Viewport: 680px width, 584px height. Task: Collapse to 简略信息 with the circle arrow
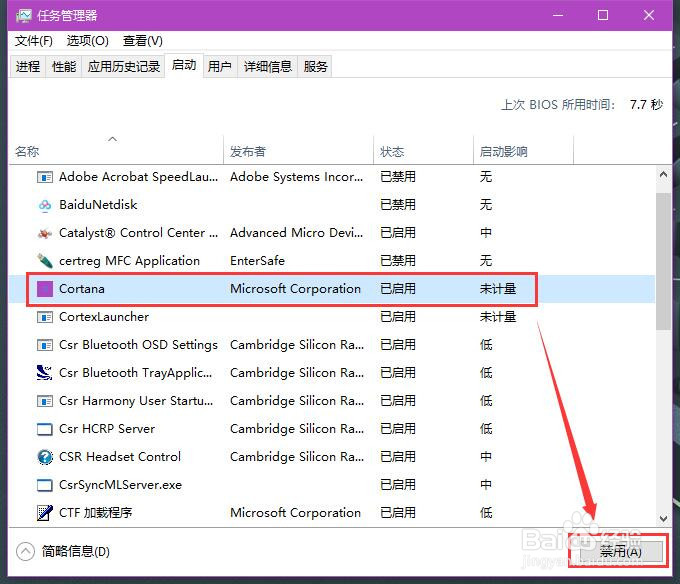pyautogui.click(x=25, y=551)
